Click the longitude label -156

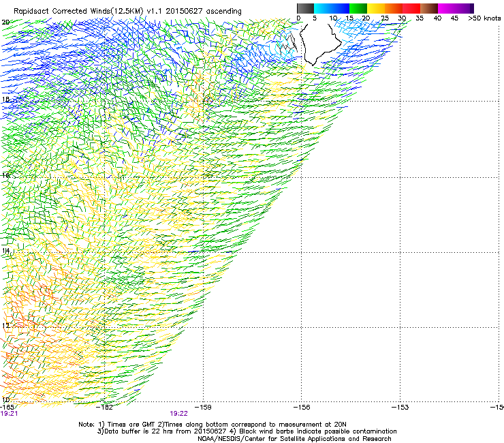[302, 408]
